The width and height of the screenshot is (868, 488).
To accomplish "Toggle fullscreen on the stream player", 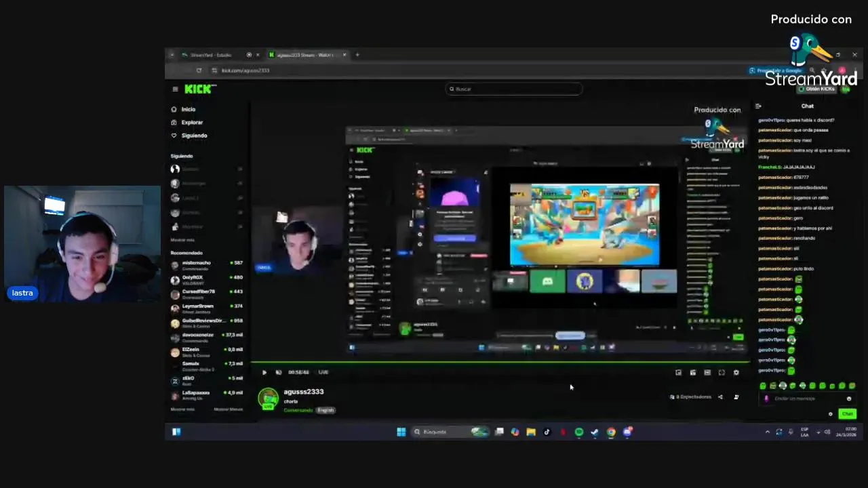I will 722,372.
